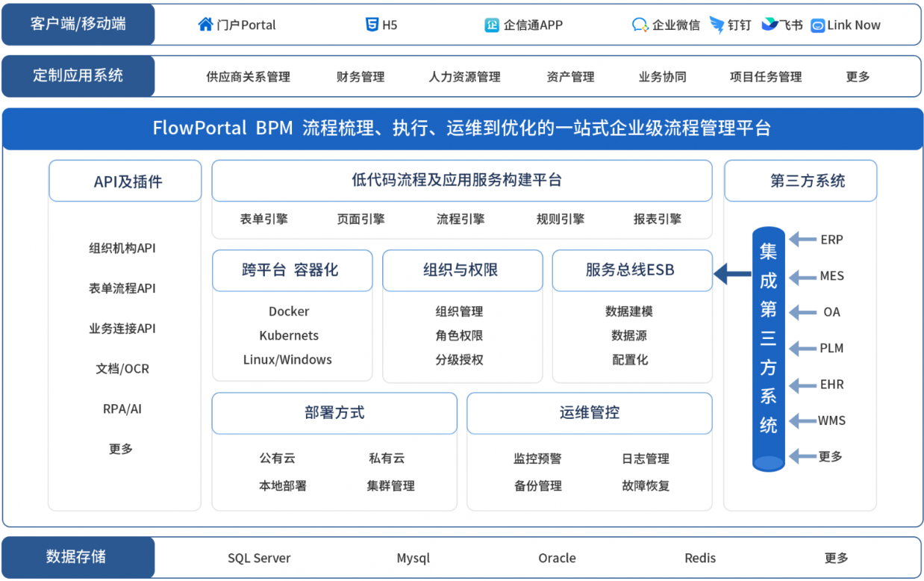Click the ERP integration arrow icon

(804, 240)
